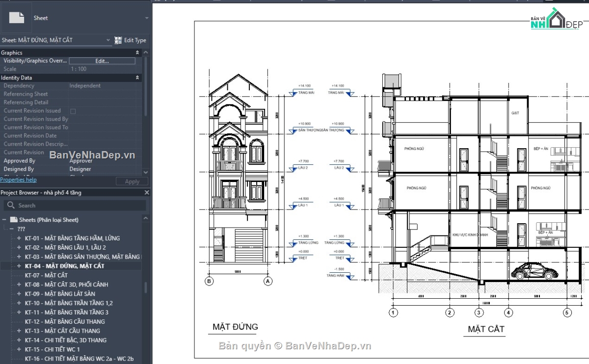Expand the KT-10 sheet node
589x364 pixels.
pyautogui.click(x=19, y=303)
